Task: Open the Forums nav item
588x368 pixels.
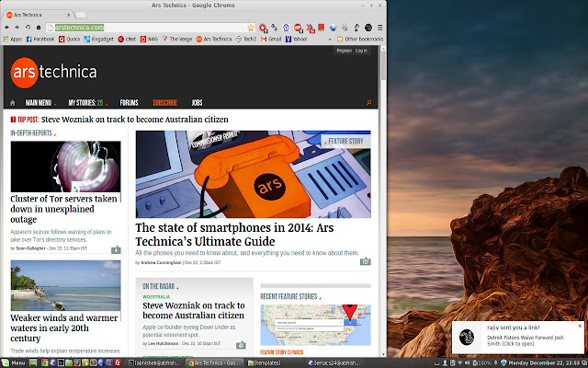Action: (x=129, y=102)
